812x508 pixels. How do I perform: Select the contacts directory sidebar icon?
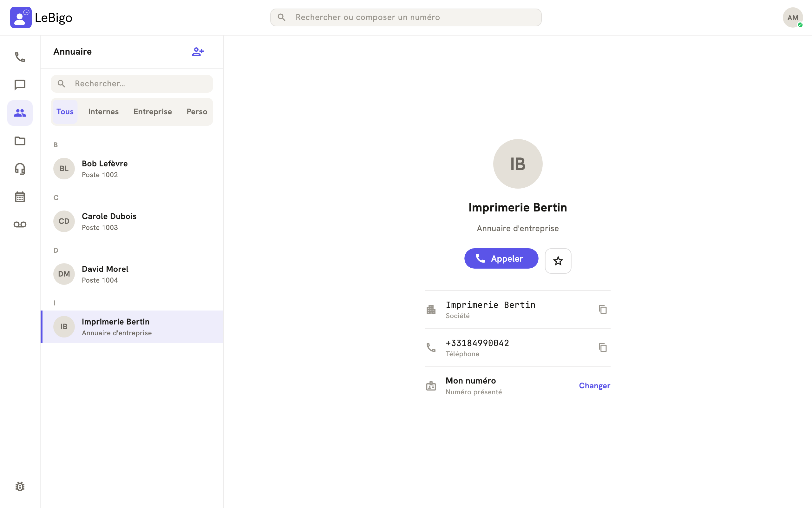click(20, 113)
